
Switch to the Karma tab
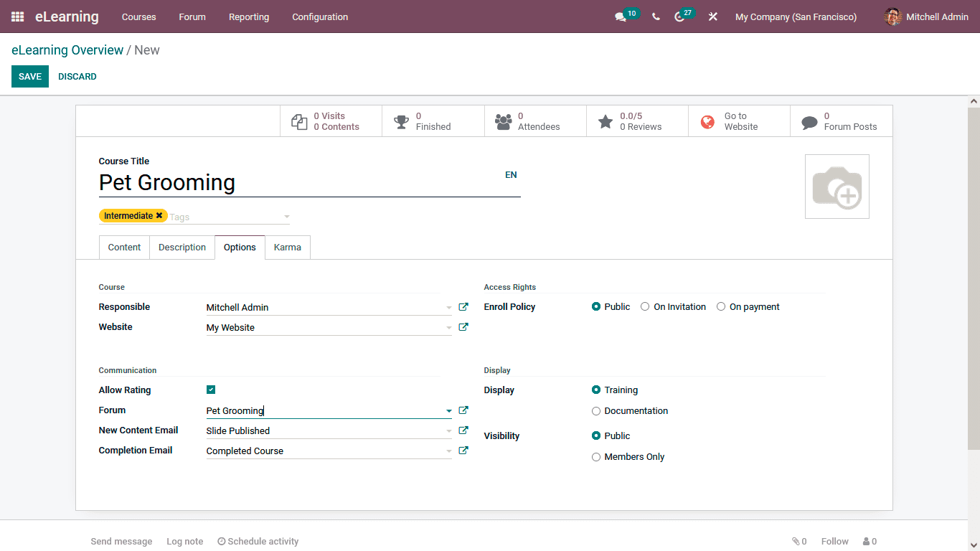coord(287,247)
